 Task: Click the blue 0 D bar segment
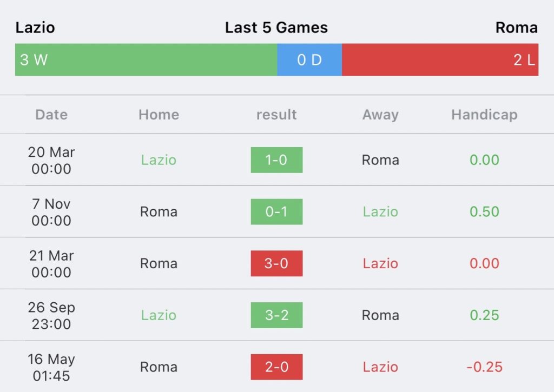click(309, 59)
